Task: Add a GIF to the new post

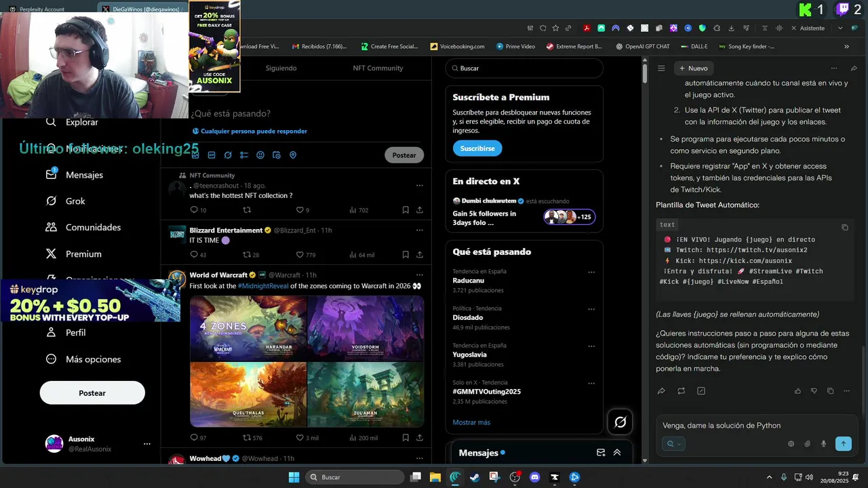Action: click(x=212, y=155)
